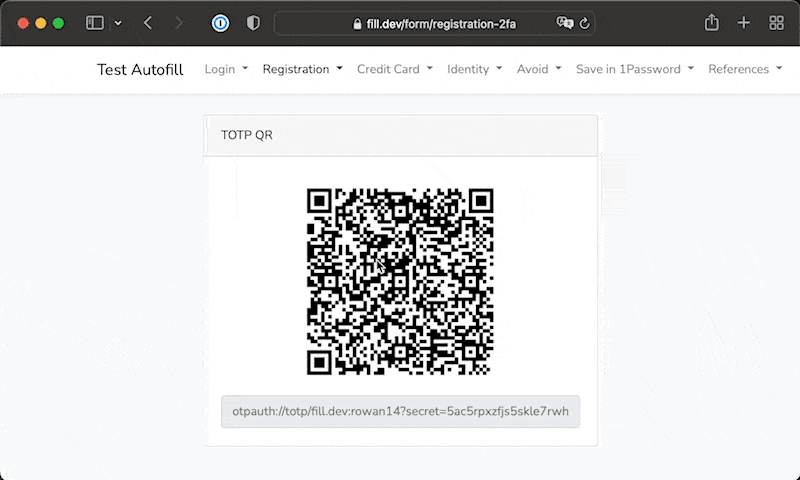This screenshot has height=480, width=800.
Task: Expand the sidebar options chevron
Action: coord(118,23)
